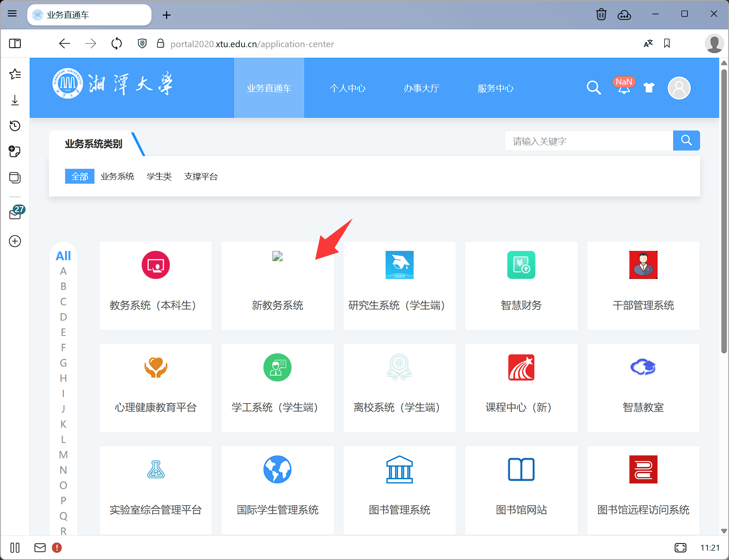The image size is (729, 560).
Task: Select the 支撑平台 category filter
Action: (x=201, y=176)
